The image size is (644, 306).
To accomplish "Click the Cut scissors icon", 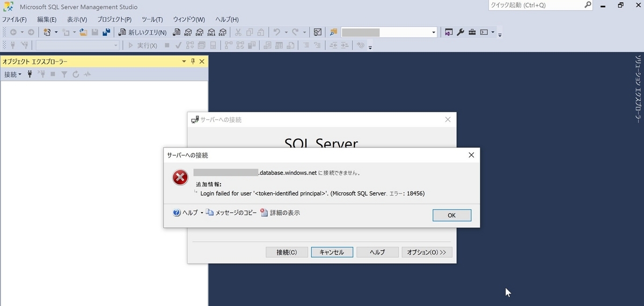I will pos(238,32).
